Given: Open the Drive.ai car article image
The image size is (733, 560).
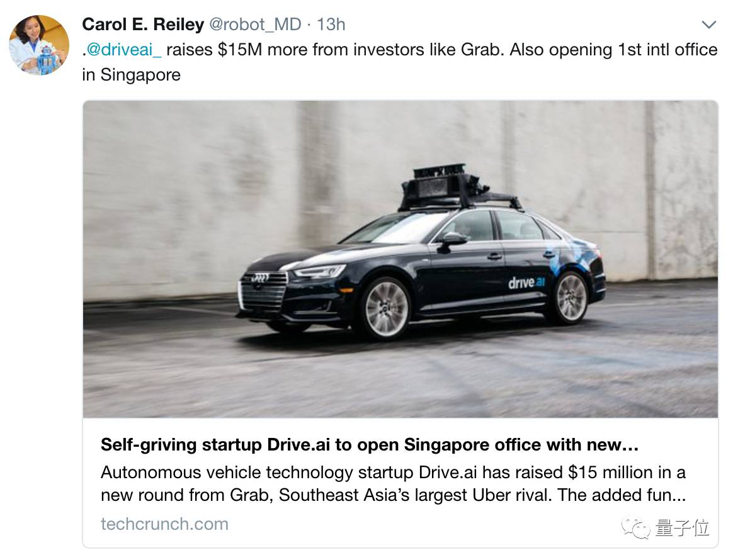Looking at the screenshot, I should coord(400,259).
